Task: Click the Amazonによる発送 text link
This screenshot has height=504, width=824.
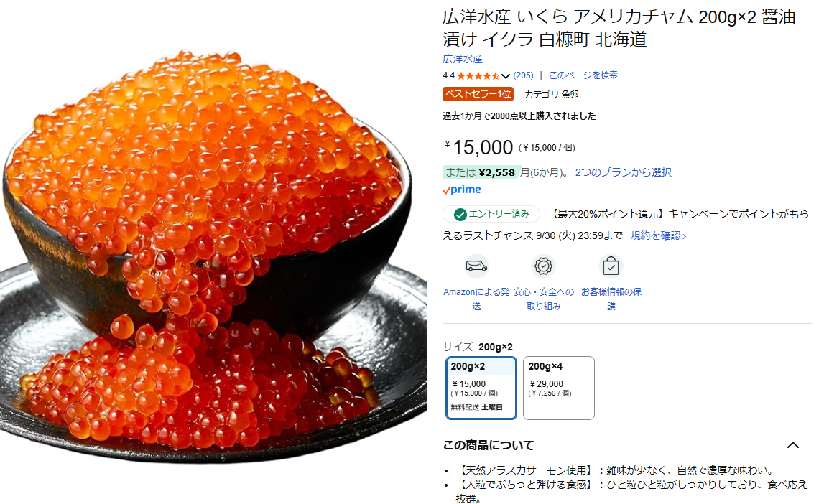Action: tap(476, 299)
